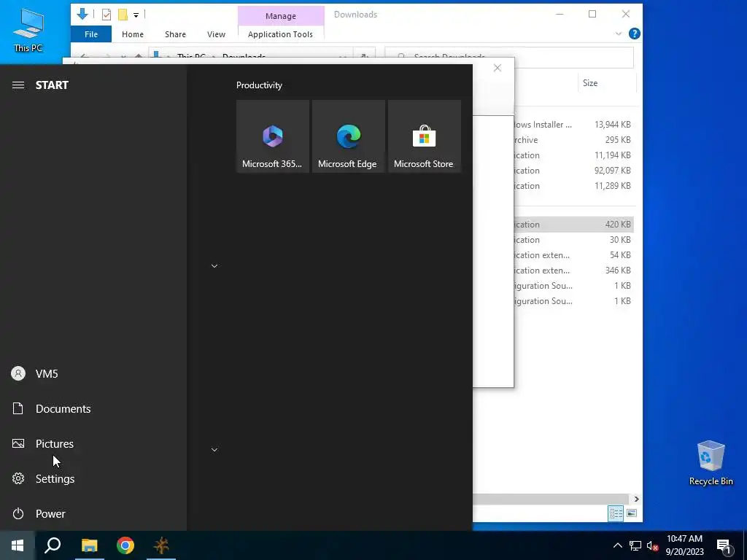The width and height of the screenshot is (747, 560).
Task: Click the New folder quick access icon
Action: [x=123, y=15]
